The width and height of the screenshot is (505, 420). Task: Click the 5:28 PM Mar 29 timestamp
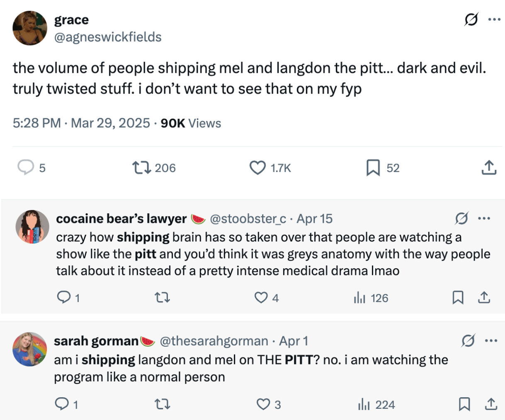[x=81, y=123]
